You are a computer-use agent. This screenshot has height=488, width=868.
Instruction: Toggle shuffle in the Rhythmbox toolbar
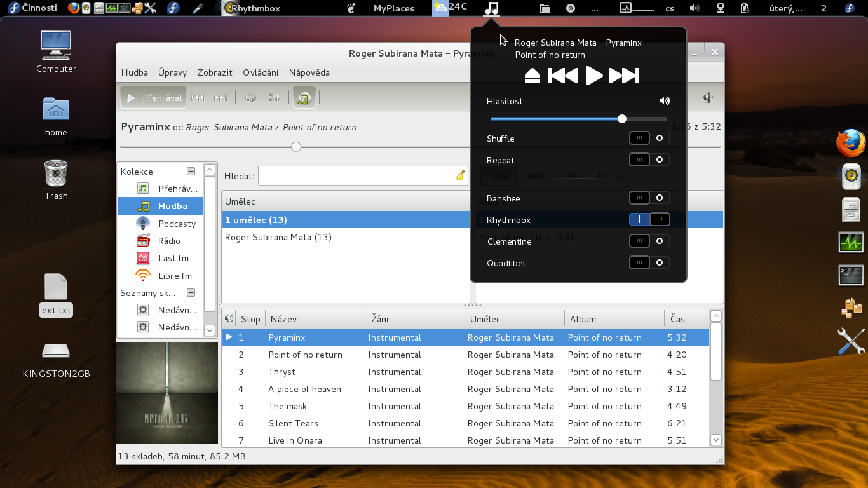(274, 98)
